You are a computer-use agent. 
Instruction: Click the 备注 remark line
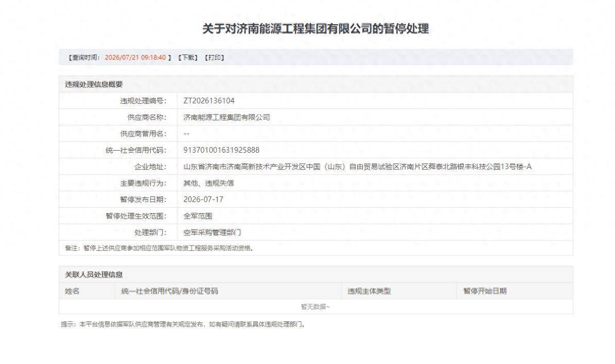(x=160, y=248)
